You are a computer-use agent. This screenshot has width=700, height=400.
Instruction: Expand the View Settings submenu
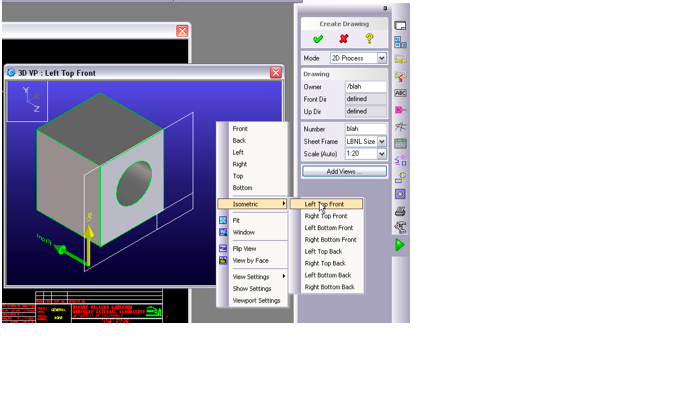pyautogui.click(x=252, y=276)
